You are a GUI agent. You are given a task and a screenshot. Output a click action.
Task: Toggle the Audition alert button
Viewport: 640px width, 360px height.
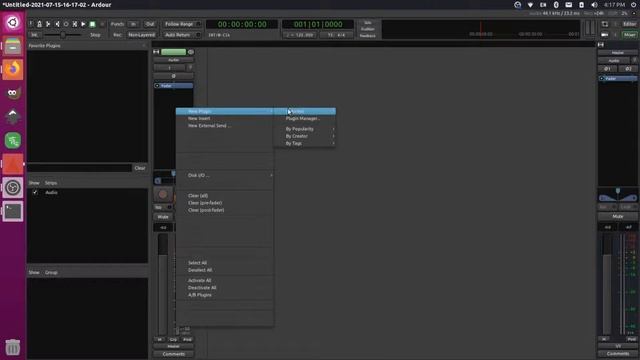[368, 29]
